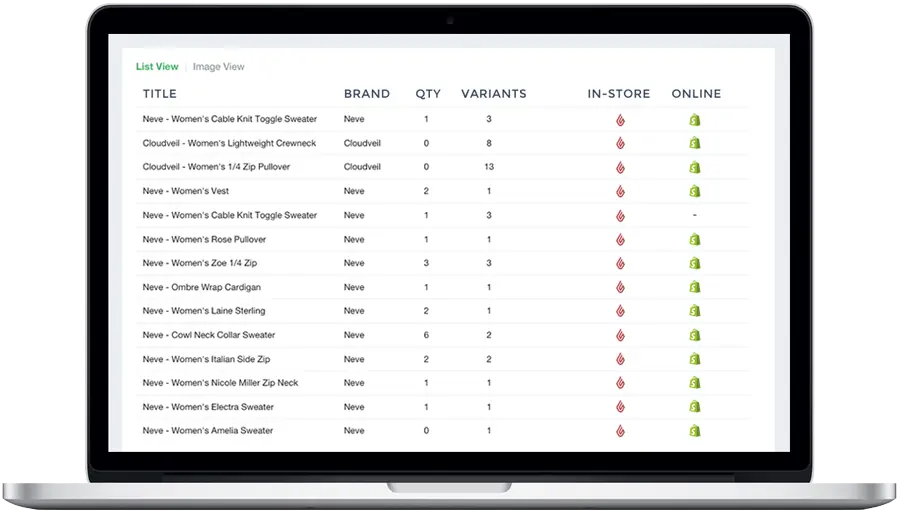
Task: Open 'Cloudveil - Women's Lightweight Crewneck' title
Action: click(229, 143)
